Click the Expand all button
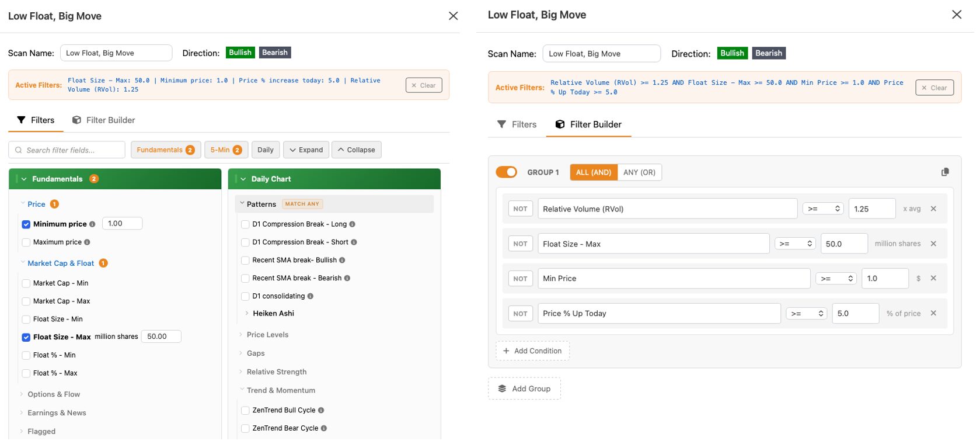Image resolution: width=980 pixels, height=444 pixels. coord(306,150)
